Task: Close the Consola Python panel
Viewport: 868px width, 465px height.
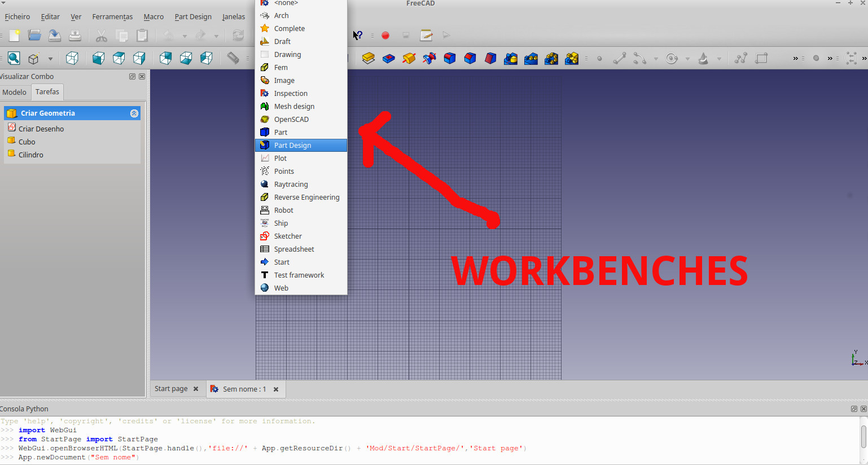Action: click(x=863, y=409)
